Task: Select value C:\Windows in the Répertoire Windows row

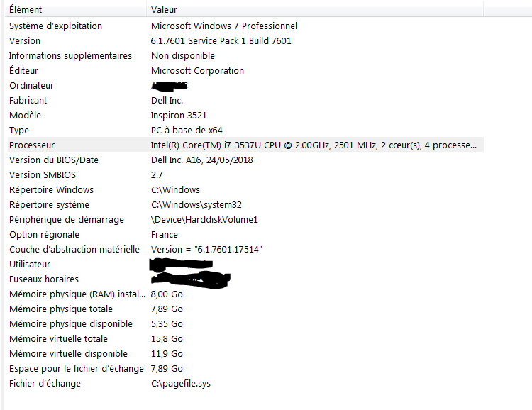Action: click(x=175, y=189)
